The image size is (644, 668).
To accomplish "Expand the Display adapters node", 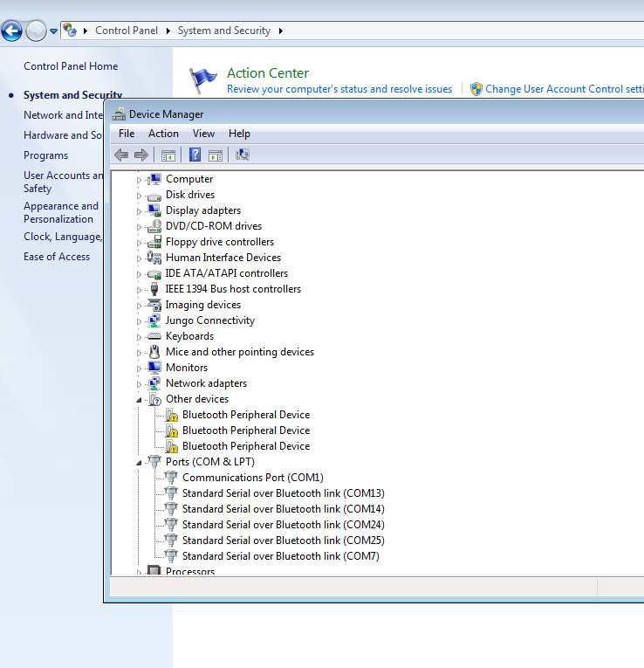I will coord(139,211).
